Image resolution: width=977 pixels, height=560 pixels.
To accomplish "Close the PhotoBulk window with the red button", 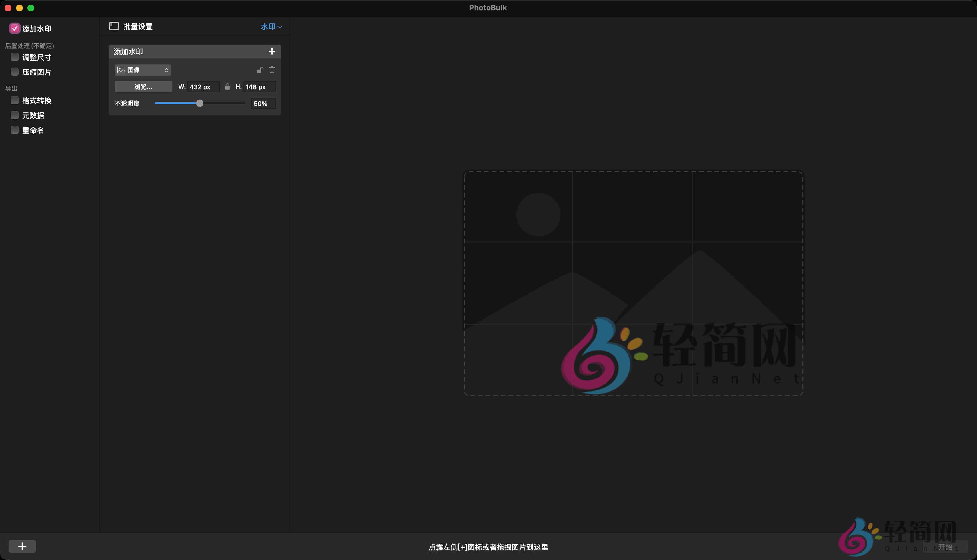I will pos(8,8).
